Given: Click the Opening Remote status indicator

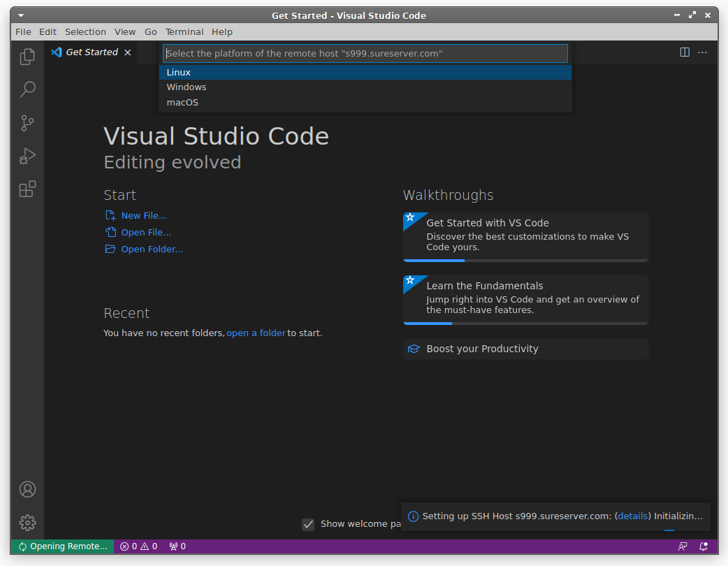Looking at the screenshot, I should coord(62,546).
